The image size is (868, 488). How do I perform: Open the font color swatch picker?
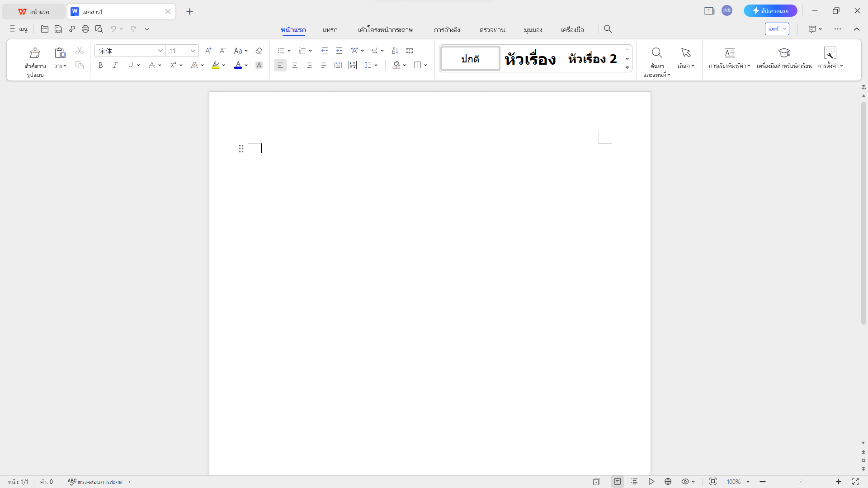click(246, 65)
